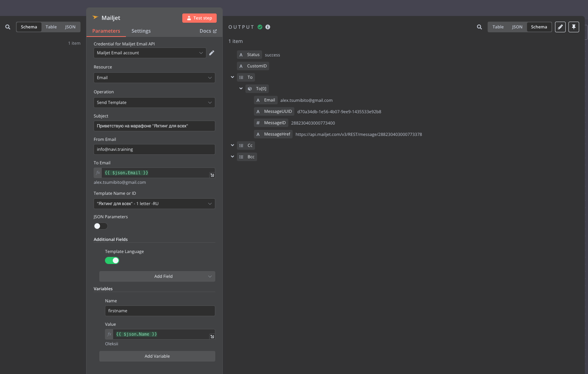Image resolution: width=588 pixels, height=374 pixels.
Task: Click the object cube icon for To[0]
Action: pos(250,89)
